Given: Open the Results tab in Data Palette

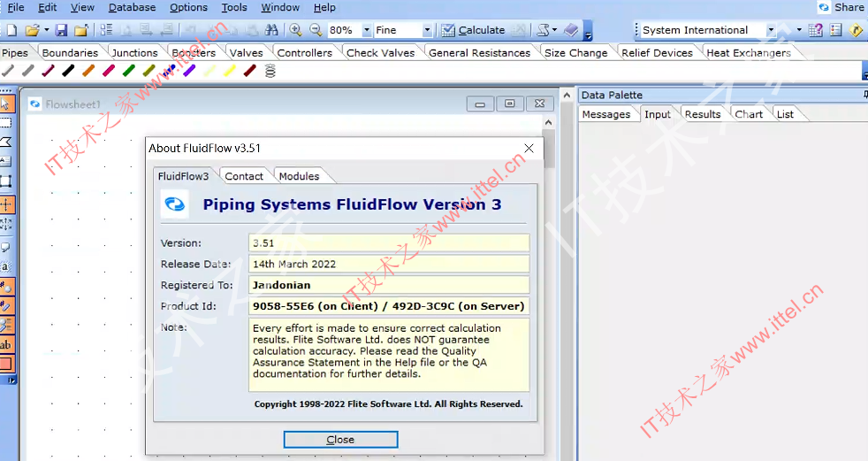Looking at the screenshot, I should pos(703,114).
